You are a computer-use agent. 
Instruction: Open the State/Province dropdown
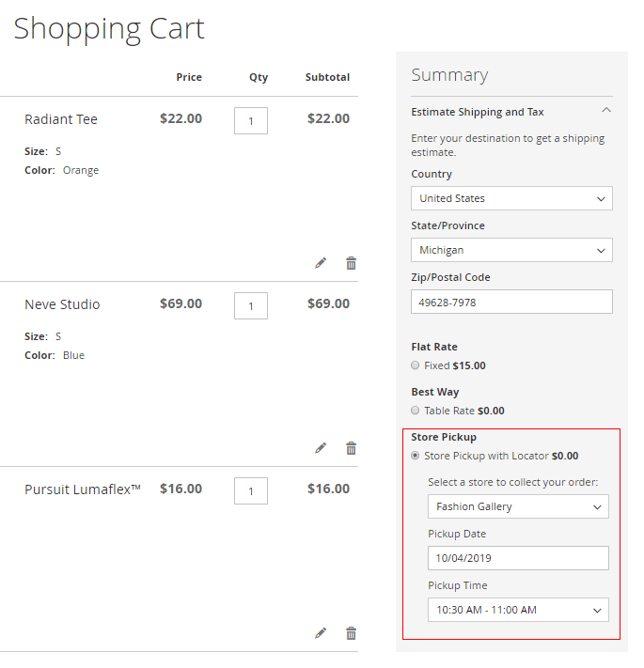pyautogui.click(x=511, y=250)
